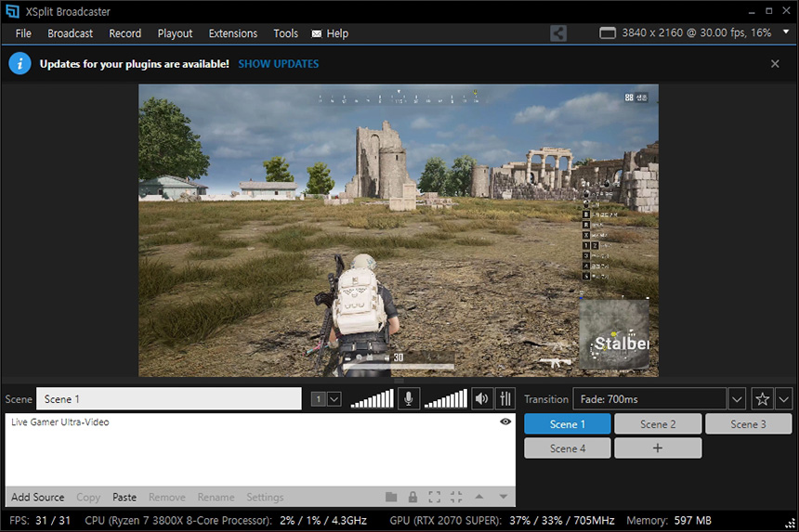Move source down with arrow

503,497
